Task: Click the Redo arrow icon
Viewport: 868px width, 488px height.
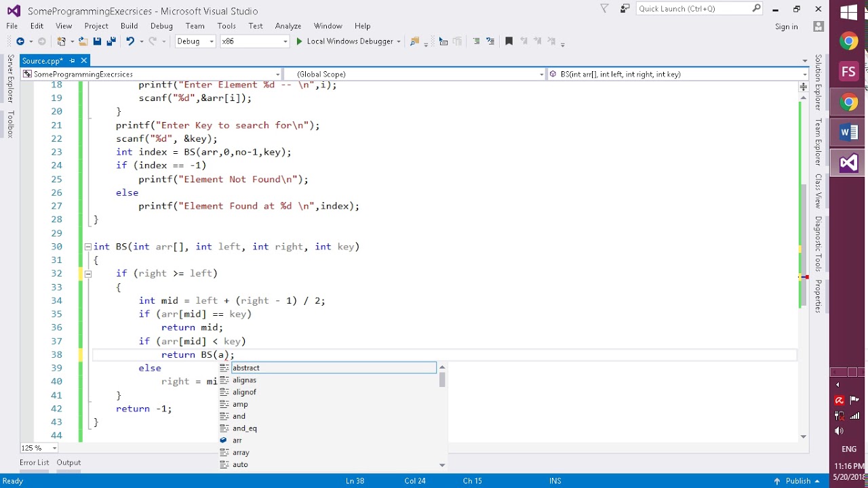Action: point(153,41)
